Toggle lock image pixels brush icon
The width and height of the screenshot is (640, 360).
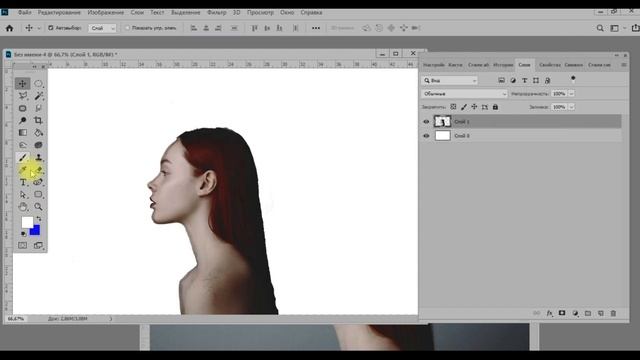(x=464, y=107)
